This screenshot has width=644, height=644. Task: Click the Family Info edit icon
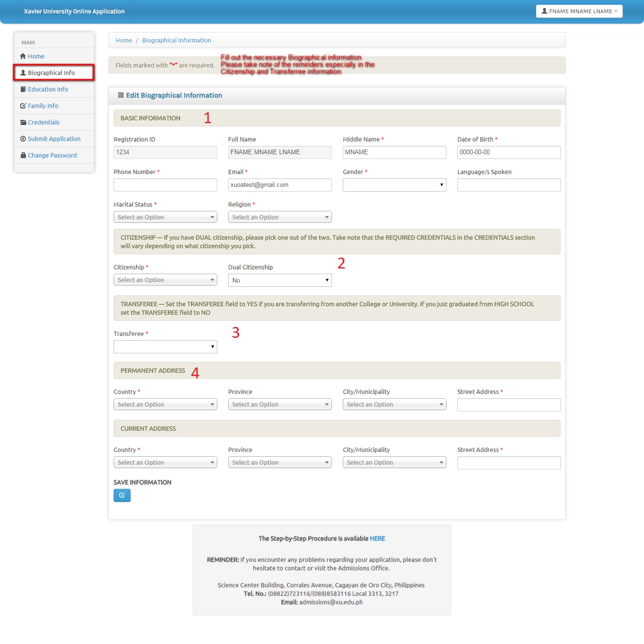pos(23,106)
